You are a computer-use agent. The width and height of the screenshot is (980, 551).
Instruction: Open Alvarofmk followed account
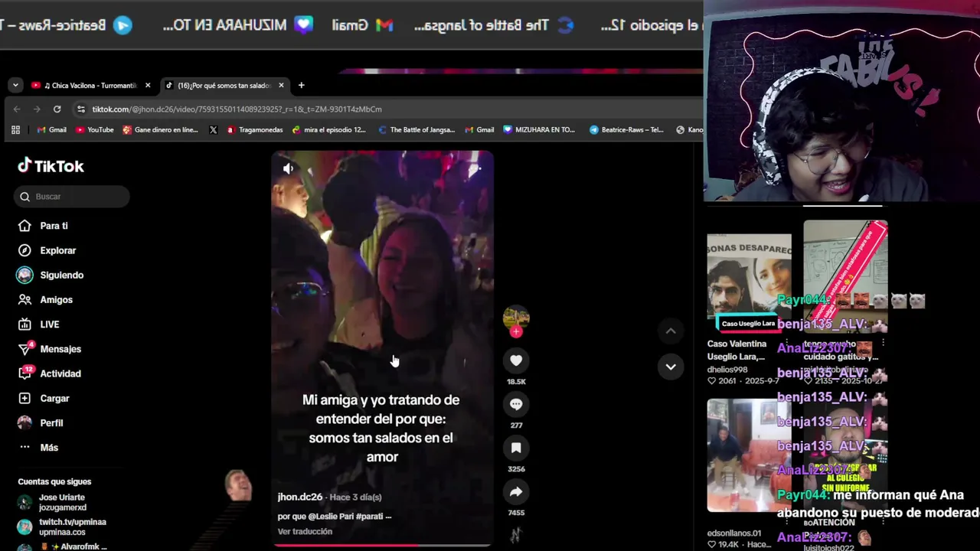(62, 546)
